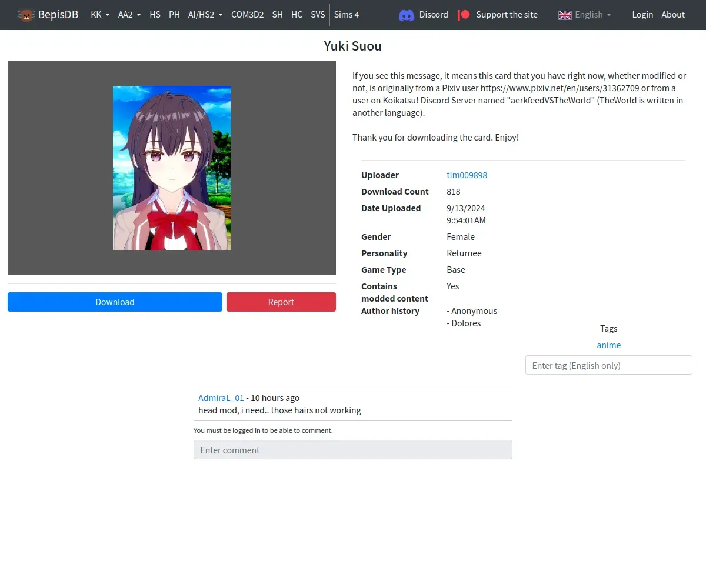Image resolution: width=706 pixels, height=588 pixels.
Task: Open commenter AdmiraL_01 profile
Action: pyautogui.click(x=221, y=398)
